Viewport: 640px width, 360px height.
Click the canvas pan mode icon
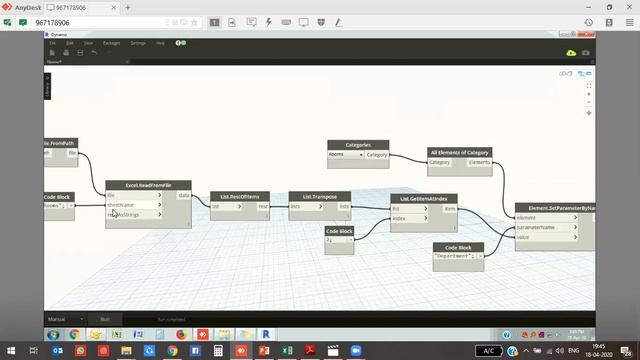[x=589, y=113]
